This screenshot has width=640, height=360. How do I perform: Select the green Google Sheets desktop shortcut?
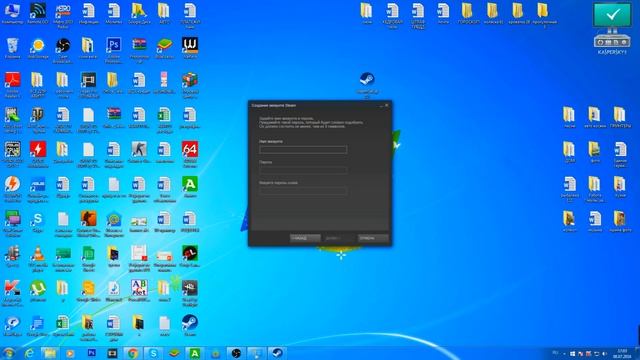coord(88,259)
